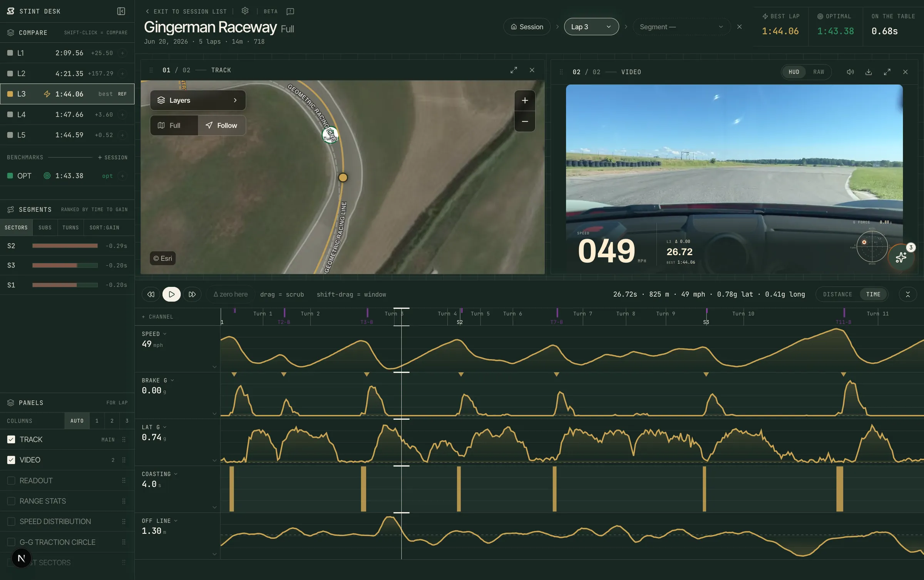Open the settings gear in header
The image size is (924, 580).
click(x=245, y=11)
